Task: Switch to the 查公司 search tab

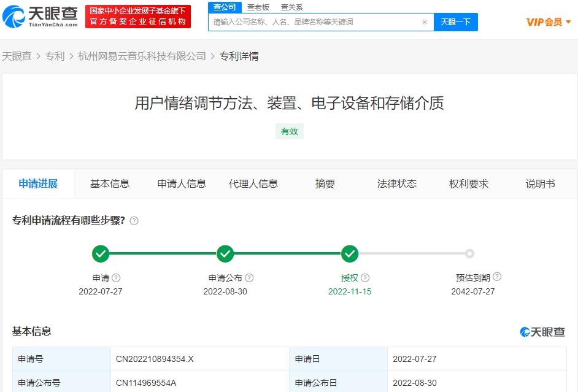Action: [x=225, y=7]
